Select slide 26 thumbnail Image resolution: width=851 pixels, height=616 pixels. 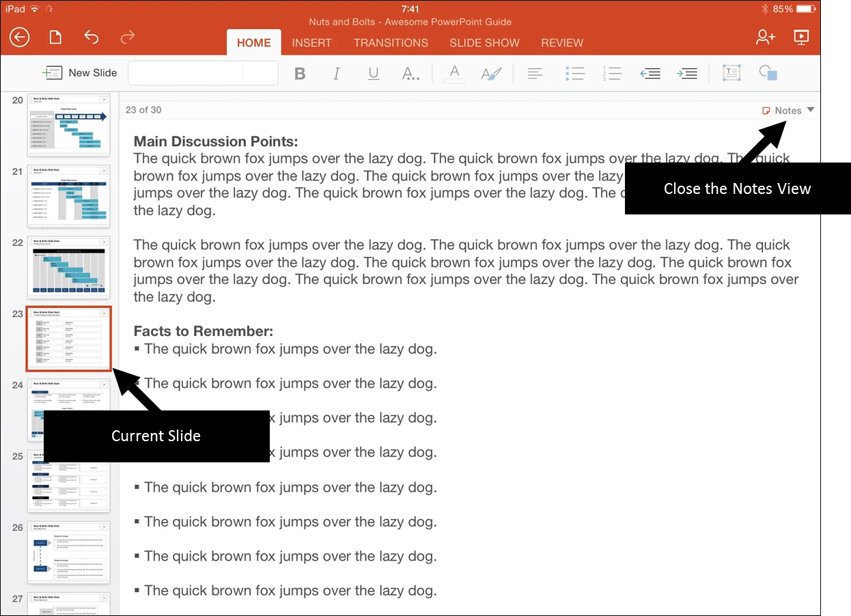coord(68,552)
